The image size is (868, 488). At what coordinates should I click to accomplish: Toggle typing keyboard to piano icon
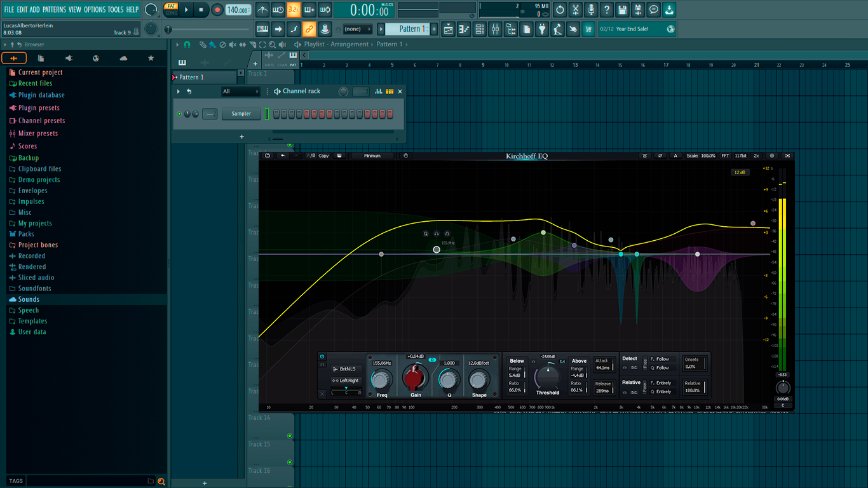[262, 29]
